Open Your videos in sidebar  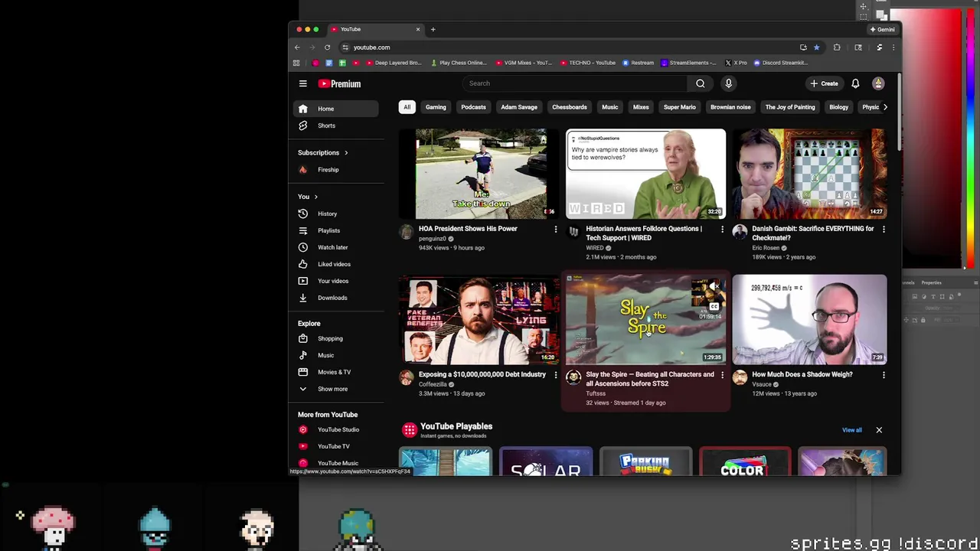pos(337,281)
